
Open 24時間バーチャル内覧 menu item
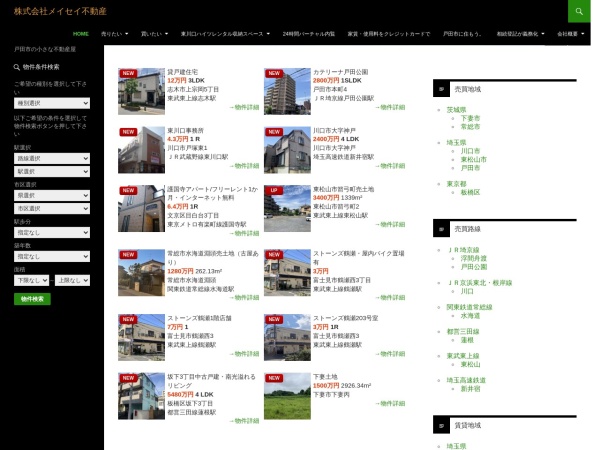[308, 34]
